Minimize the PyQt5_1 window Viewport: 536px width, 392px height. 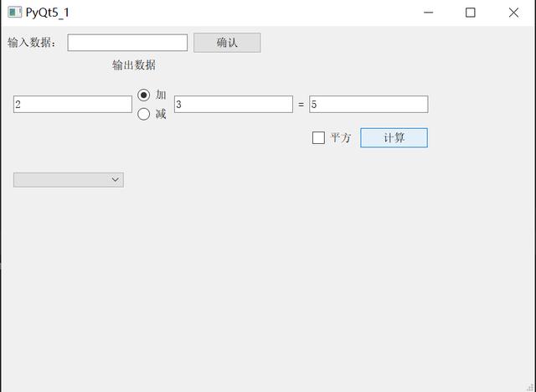[x=428, y=13]
